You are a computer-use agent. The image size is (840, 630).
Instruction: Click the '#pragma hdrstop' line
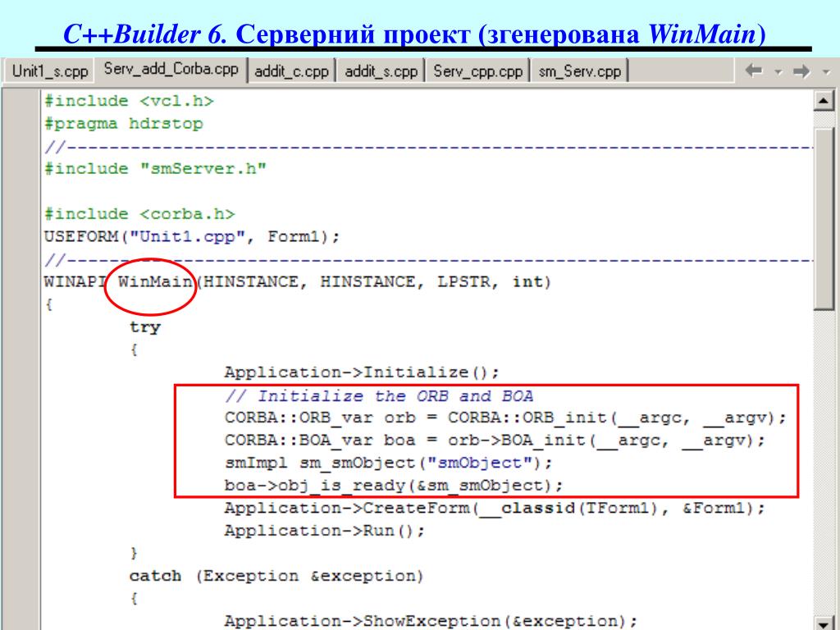tap(123, 123)
